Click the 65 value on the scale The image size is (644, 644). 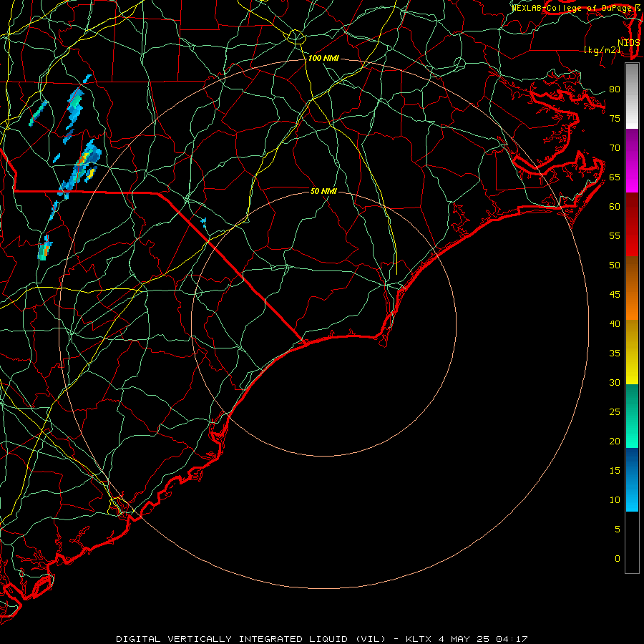pyautogui.click(x=615, y=177)
